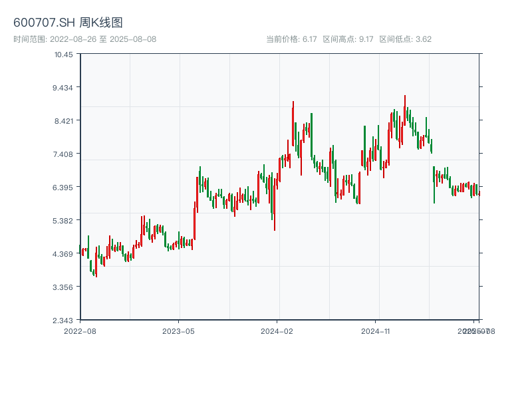532x399 pixels.
Task: Select the 8.421 y-axis tick label
Action: [x=64, y=121]
